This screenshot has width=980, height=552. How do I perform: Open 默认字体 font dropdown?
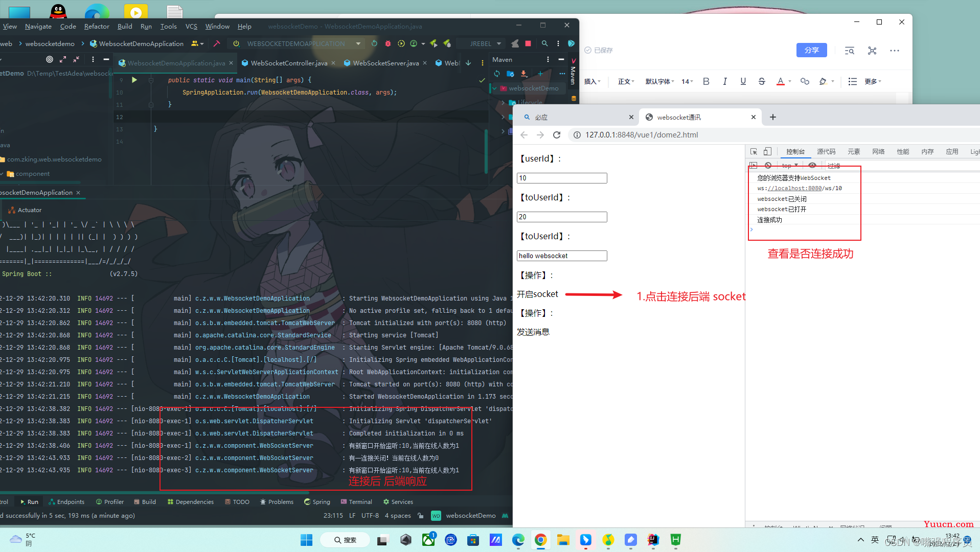click(659, 81)
